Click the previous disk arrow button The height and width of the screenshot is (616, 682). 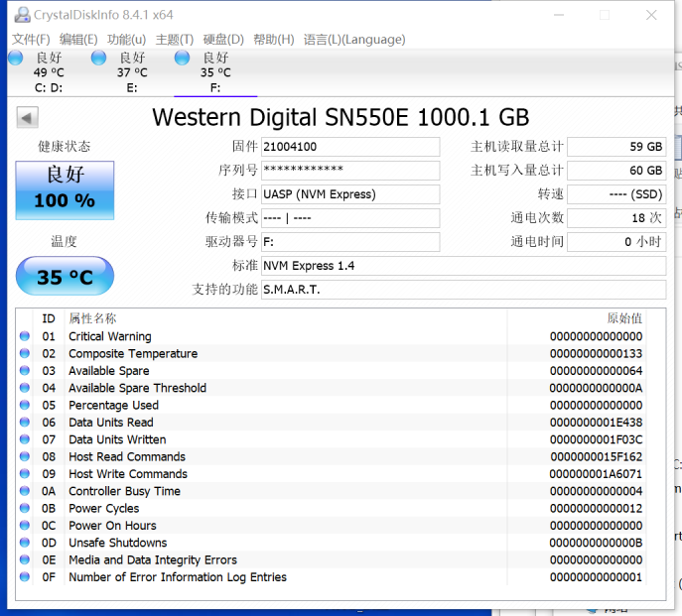coord(28,117)
